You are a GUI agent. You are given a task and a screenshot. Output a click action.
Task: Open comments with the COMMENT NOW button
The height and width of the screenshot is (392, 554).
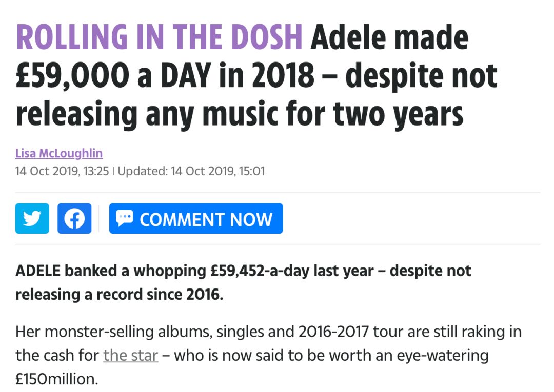pyautogui.click(x=196, y=218)
